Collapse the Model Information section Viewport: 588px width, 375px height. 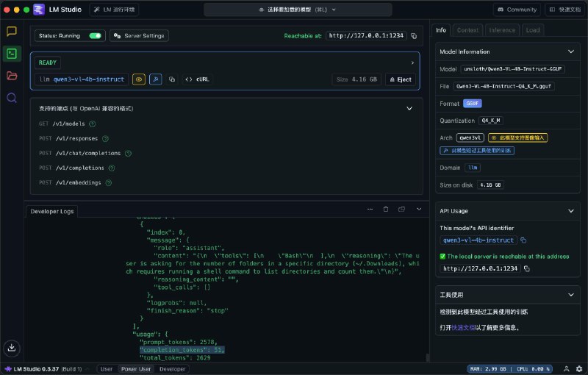coord(571,51)
